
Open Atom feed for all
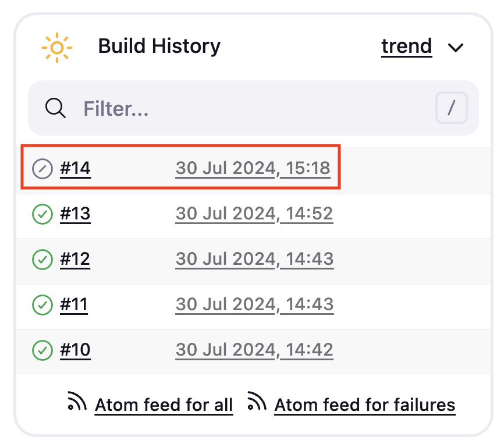click(x=164, y=405)
